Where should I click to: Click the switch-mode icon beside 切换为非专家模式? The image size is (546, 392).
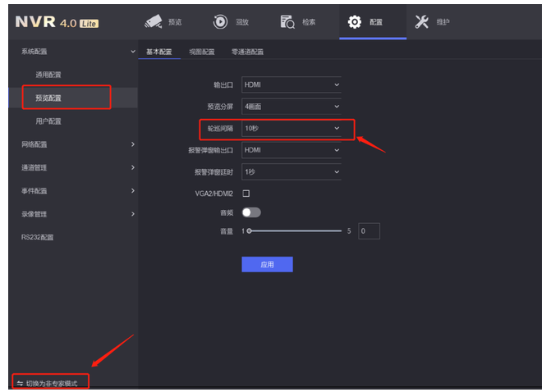[20, 383]
